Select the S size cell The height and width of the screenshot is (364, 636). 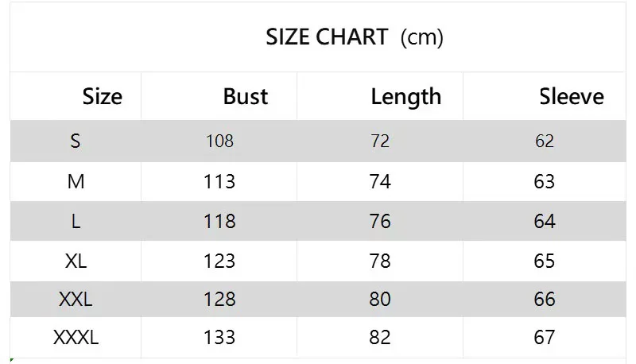76,141
